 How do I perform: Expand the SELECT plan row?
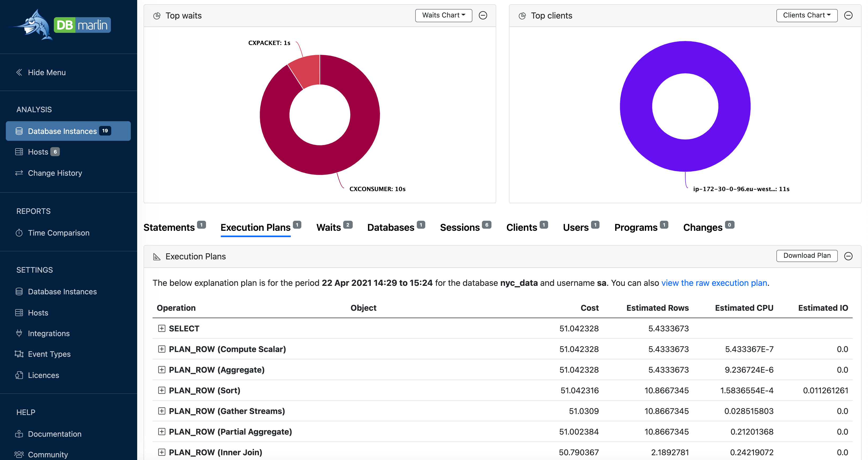click(162, 328)
